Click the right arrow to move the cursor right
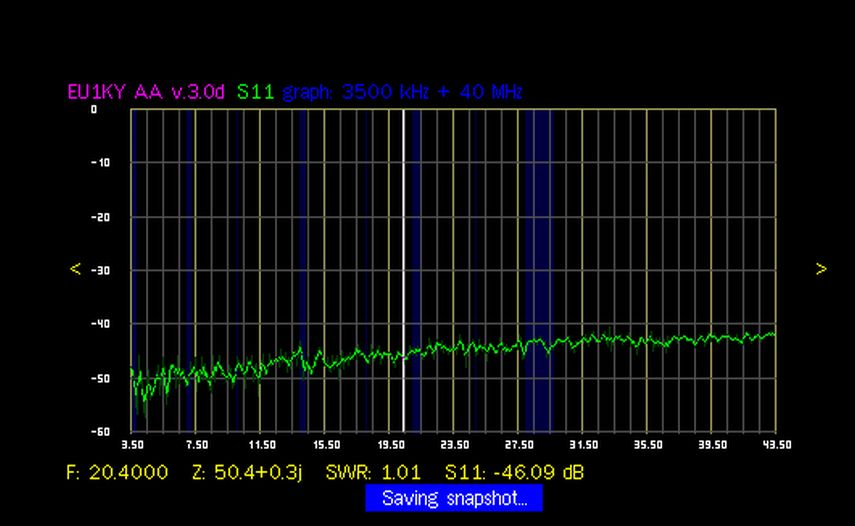This screenshot has width=855, height=526. [821, 269]
